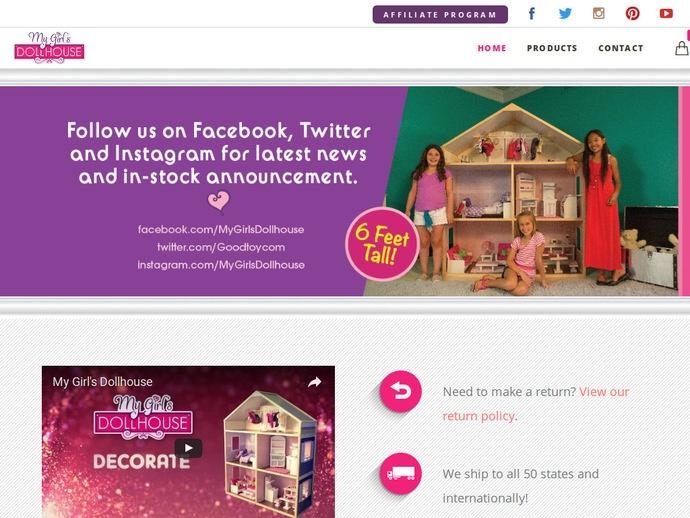Click the Affiliate Program button
690x518 pixels.
(440, 15)
